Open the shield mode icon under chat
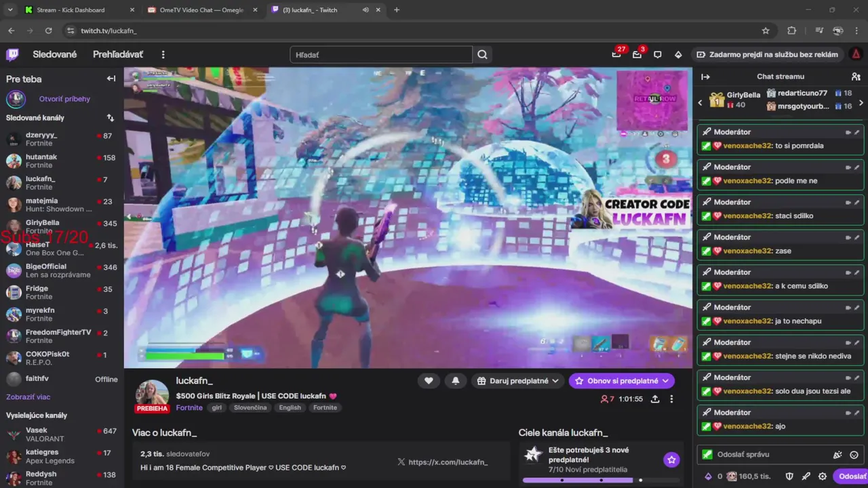 (x=789, y=476)
